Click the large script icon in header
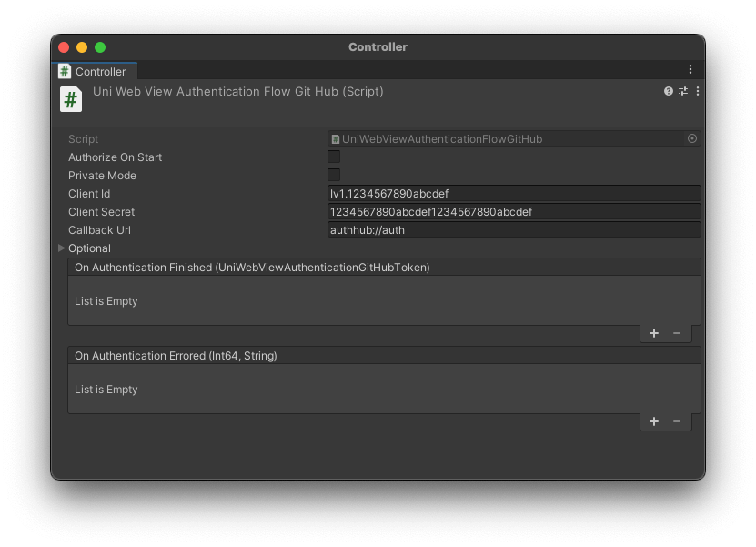 pos(71,99)
